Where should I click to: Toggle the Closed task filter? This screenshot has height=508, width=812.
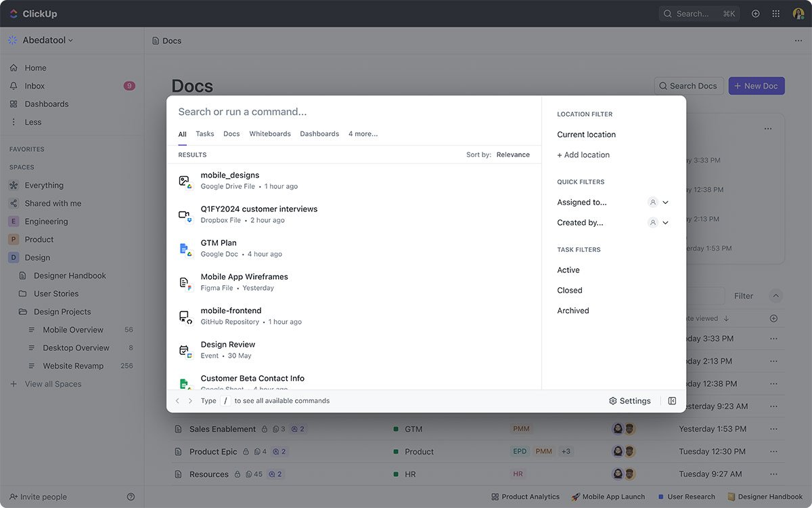tap(569, 290)
